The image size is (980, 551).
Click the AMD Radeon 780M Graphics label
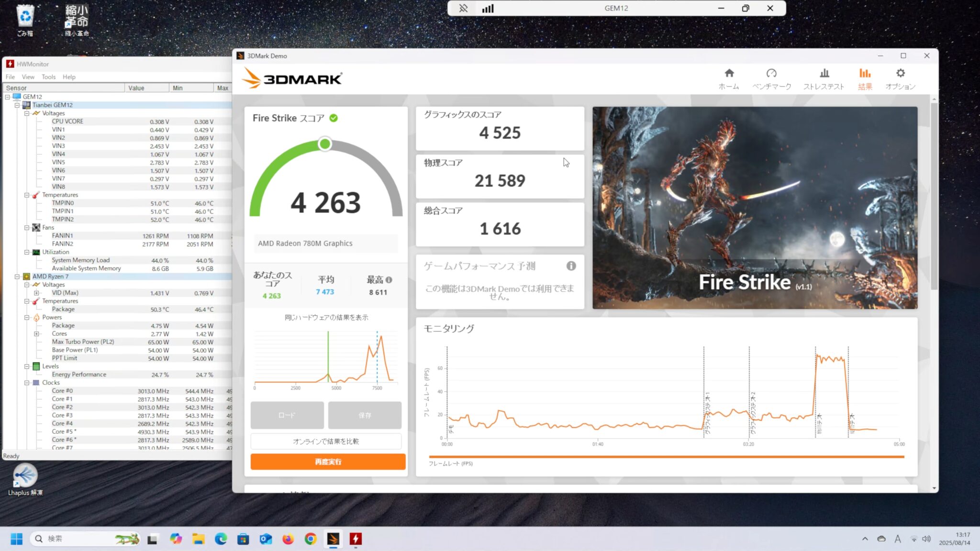tap(305, 243)
